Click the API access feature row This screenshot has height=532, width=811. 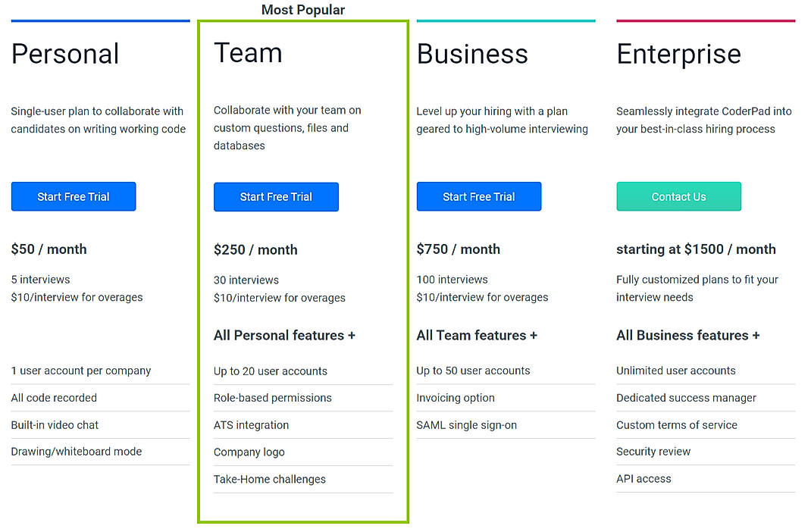[x=643, y=478]
